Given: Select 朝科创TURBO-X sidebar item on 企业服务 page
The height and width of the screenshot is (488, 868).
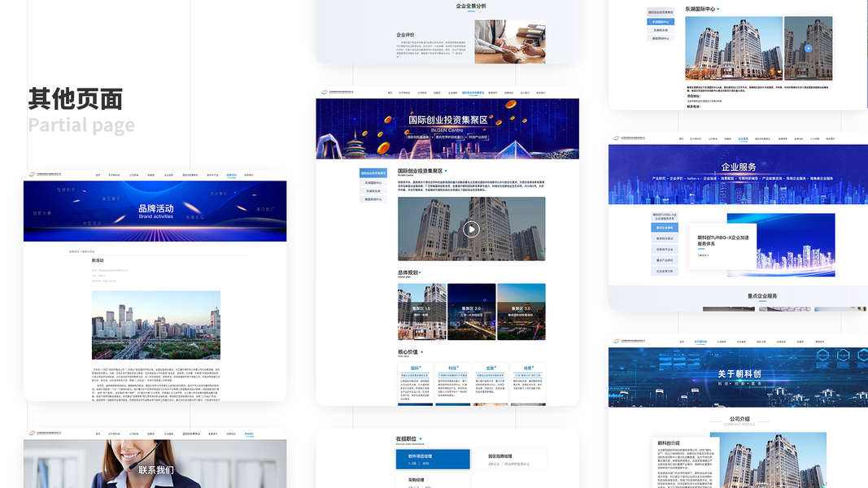Looking at the screenshot, I should (x=665, y=216).
